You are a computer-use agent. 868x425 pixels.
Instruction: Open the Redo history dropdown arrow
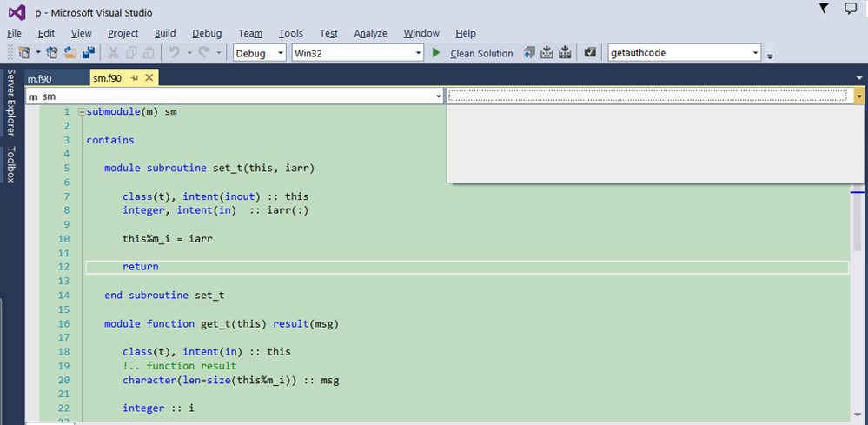219,52
